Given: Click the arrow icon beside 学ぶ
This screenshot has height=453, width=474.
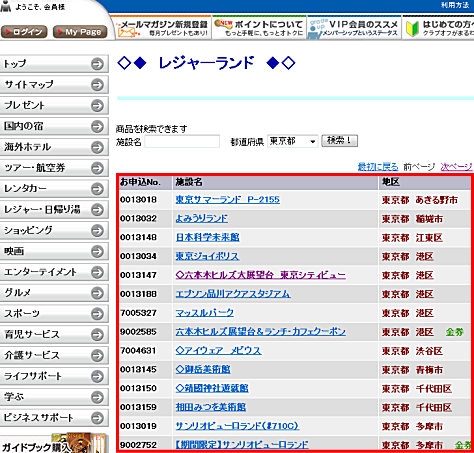Looking at the screenshot, I should pos(97,397).
